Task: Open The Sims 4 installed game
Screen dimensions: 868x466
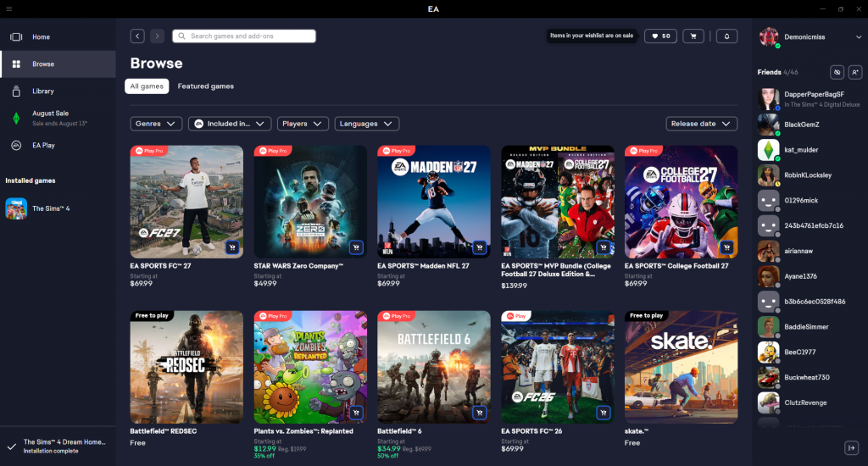Action: 58,208
